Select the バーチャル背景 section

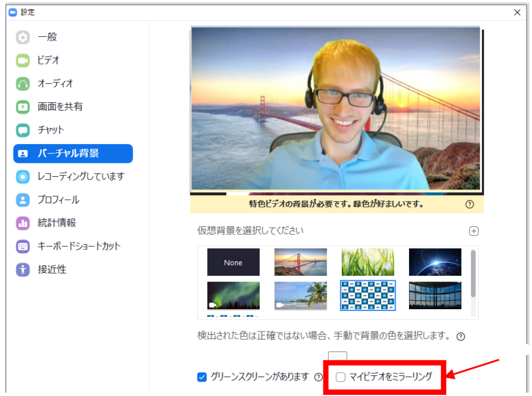(73, 154)
